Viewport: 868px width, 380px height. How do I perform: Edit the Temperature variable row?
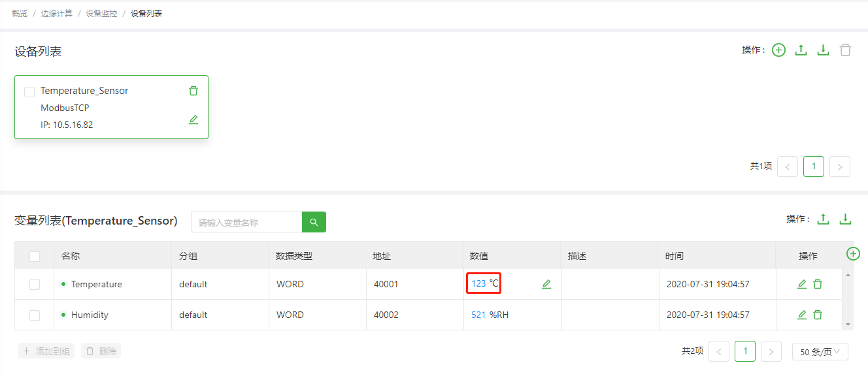point(802,284)
